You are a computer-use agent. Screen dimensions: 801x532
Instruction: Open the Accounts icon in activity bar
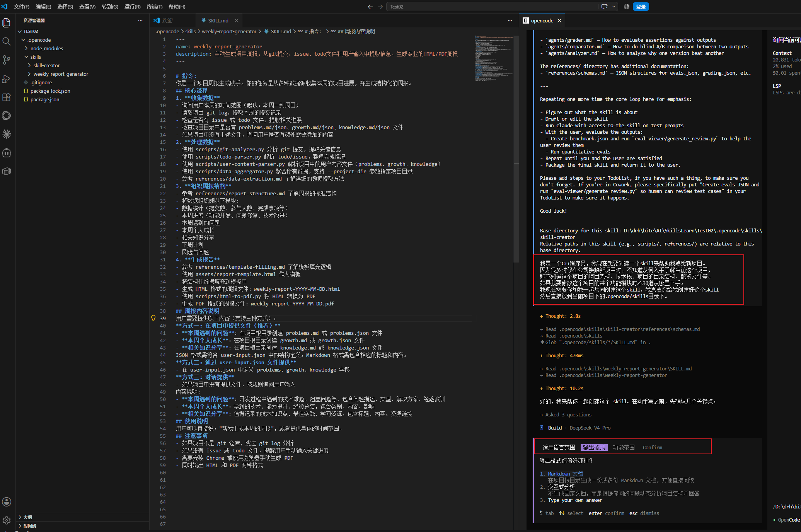(x=7, y=502)
